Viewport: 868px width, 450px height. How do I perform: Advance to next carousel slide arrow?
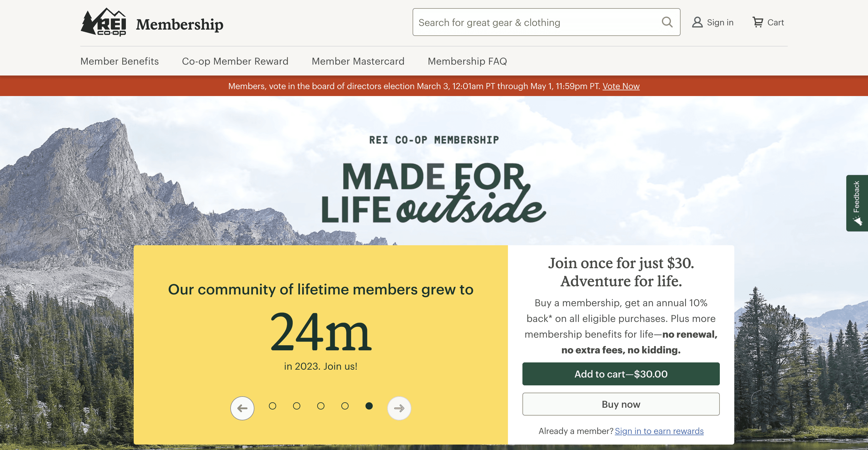[x=399, y=408]
